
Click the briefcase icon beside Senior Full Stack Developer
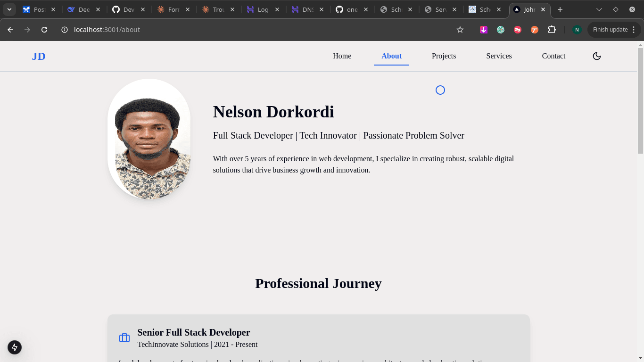click(124, 337)
